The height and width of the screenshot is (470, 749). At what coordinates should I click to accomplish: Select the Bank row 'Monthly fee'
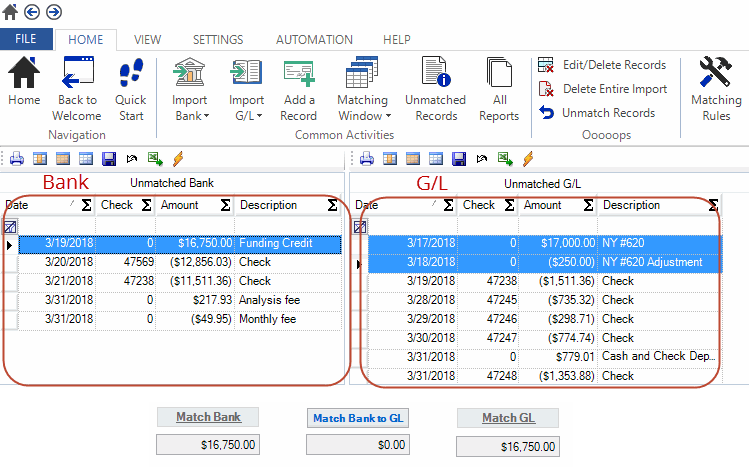pos(180,319)
